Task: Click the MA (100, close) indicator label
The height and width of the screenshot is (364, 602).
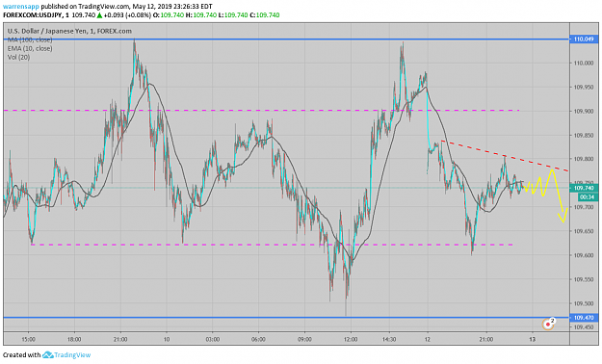Action: point(30,39)
